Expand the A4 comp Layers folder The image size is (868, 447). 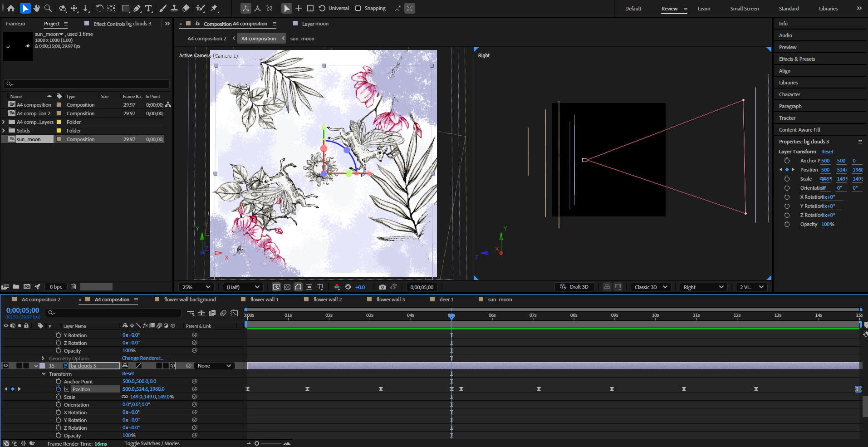tap(4, 122)
